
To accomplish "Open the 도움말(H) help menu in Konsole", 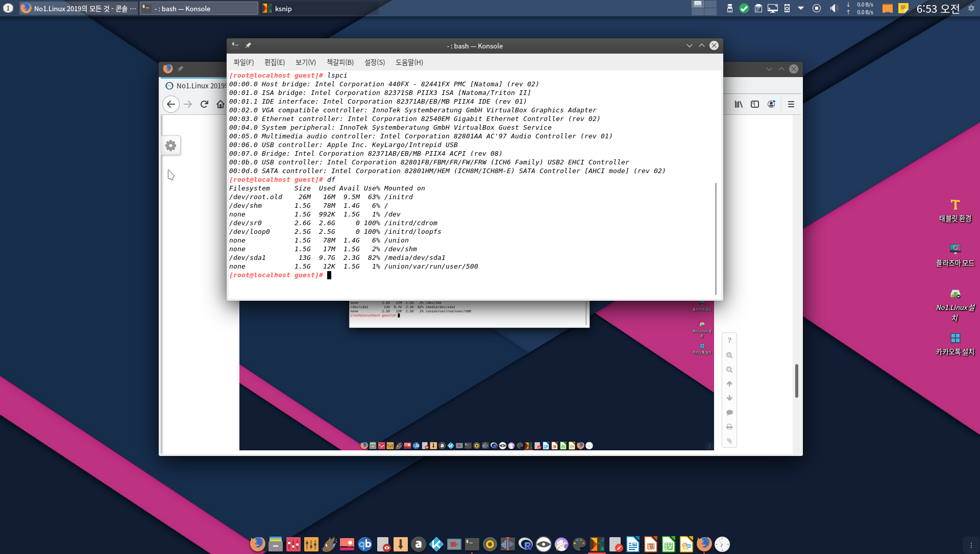I will (409, 62).
